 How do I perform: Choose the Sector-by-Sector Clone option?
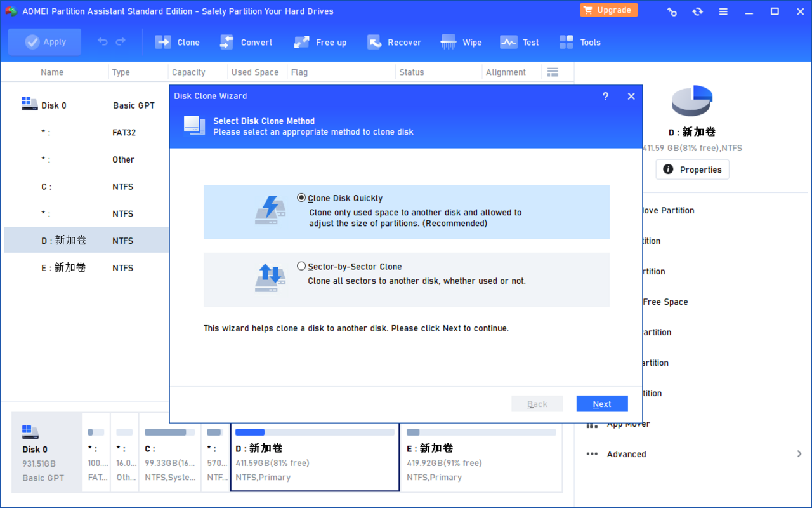[301, 265]
